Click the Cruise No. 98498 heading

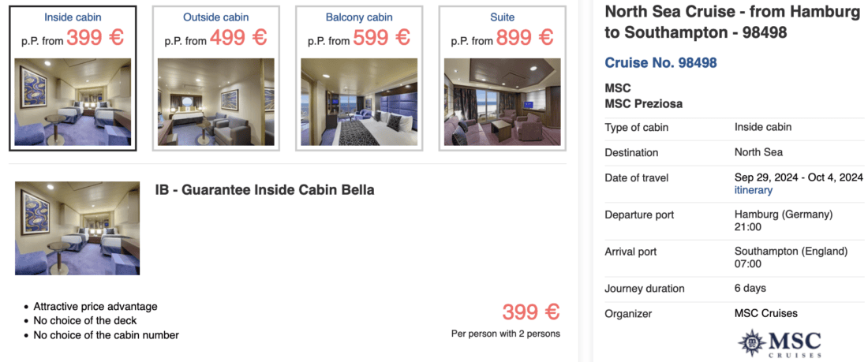[660, 63]
